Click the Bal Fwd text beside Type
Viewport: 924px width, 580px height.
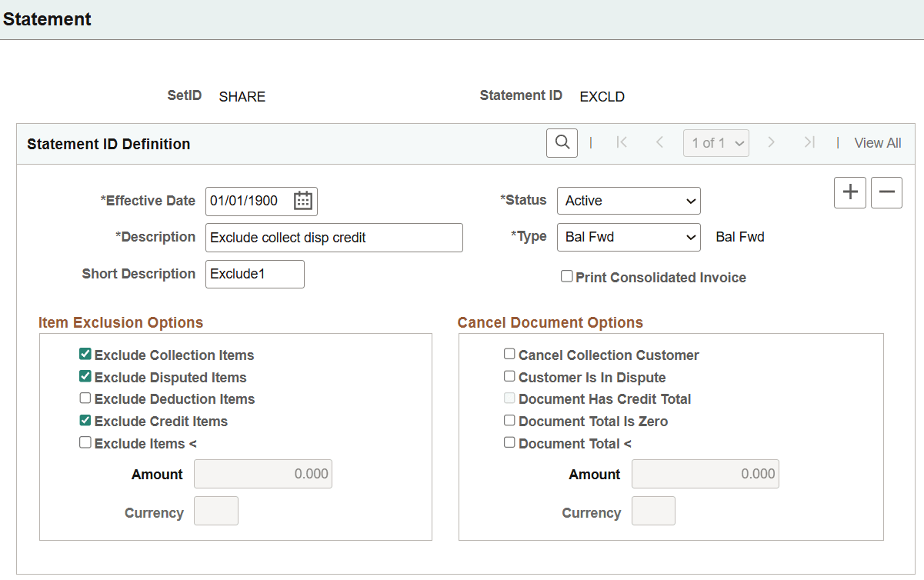click(740, 237)
